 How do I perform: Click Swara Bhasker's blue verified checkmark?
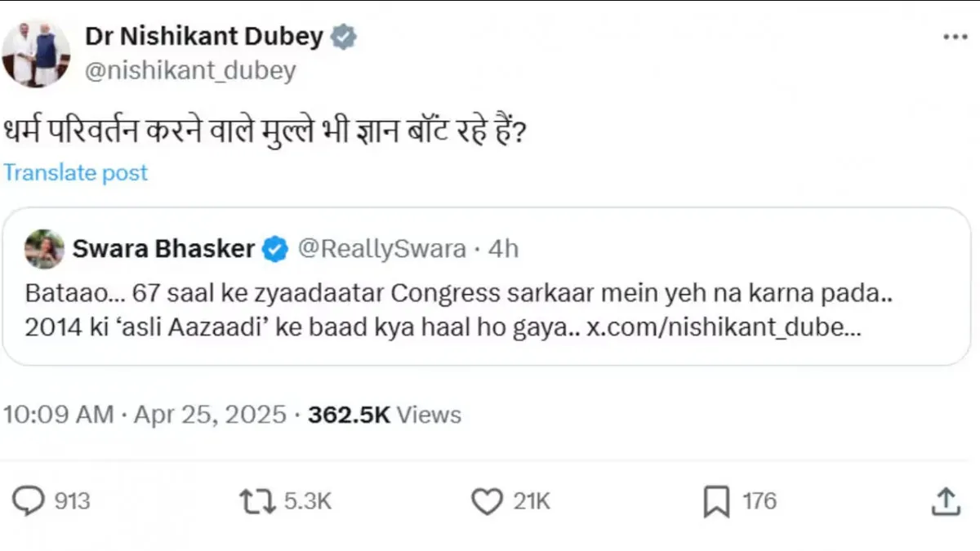point(274,248)
